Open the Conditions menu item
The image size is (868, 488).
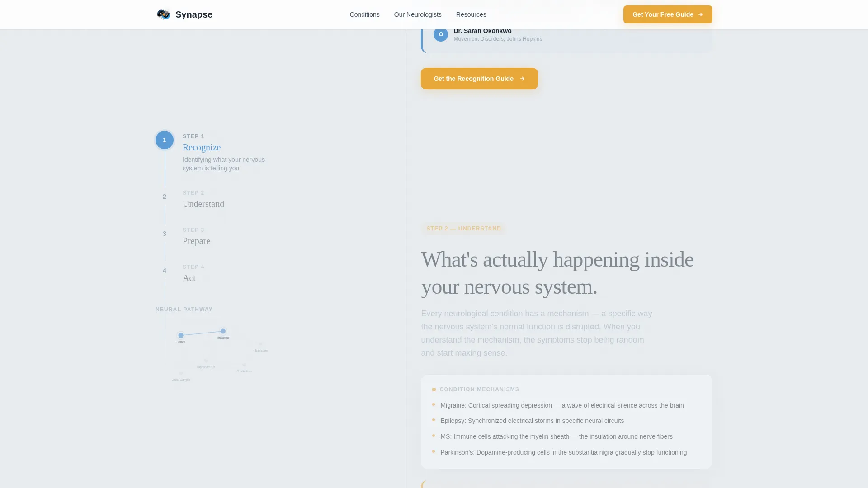tap(364, 14)
